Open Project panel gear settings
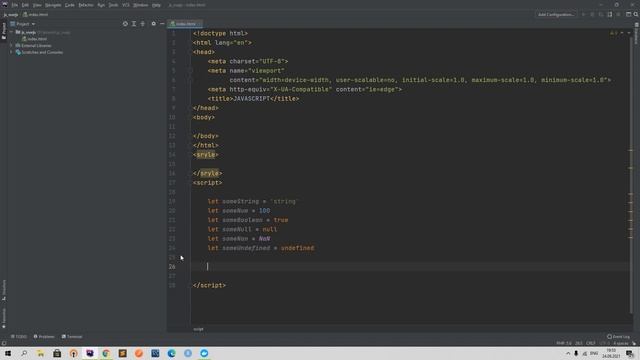Screen dimensions: 640x360 pyautogui.click(x=153, y=24)
